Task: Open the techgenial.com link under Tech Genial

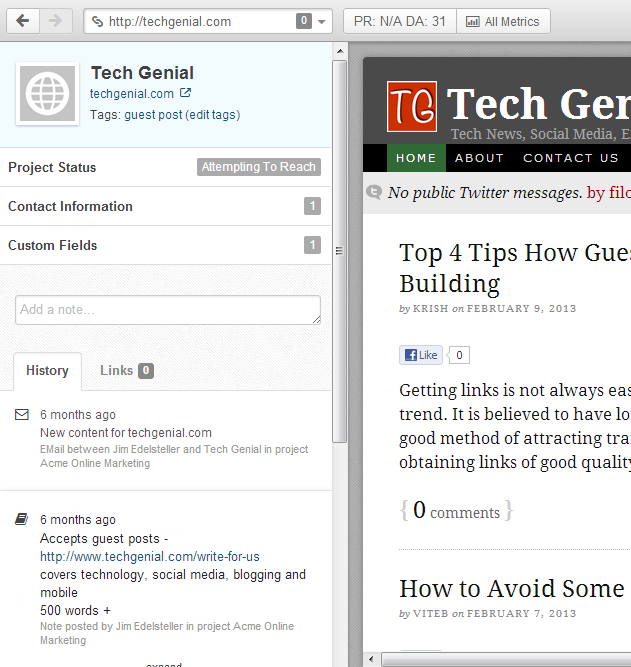Action: click(x=131, y=94)
